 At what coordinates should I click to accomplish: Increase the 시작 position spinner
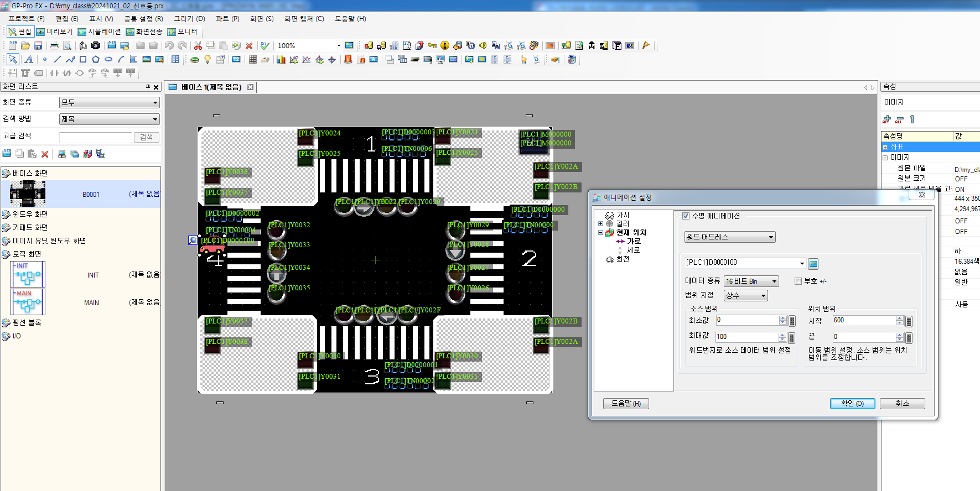click(900, 318)
